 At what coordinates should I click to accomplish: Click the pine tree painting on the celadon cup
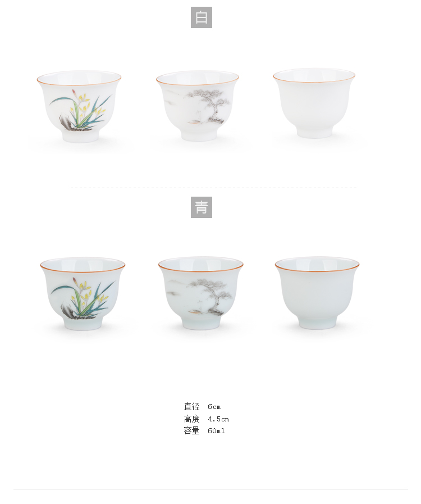click(x=211, y=296)
